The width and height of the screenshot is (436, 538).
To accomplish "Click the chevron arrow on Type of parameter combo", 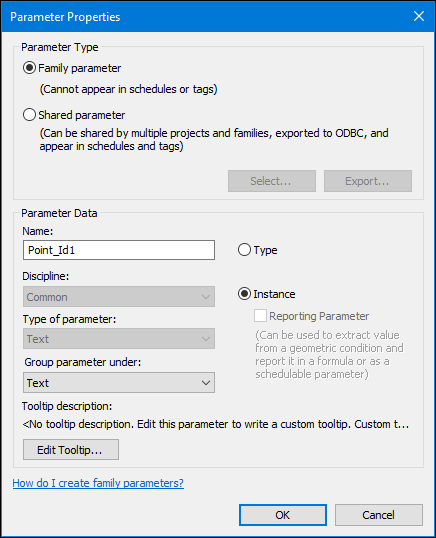I will coord(206,339).
